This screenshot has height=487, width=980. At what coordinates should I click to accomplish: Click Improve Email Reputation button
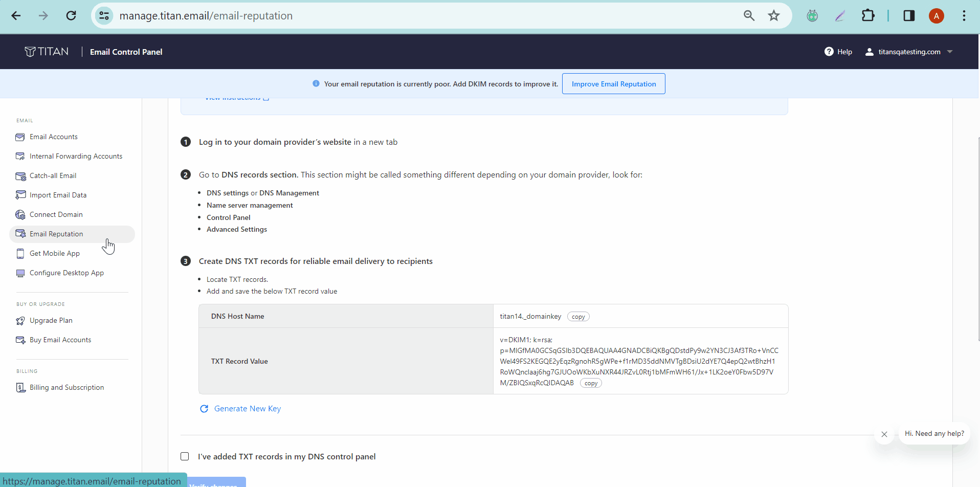[613, 83]
